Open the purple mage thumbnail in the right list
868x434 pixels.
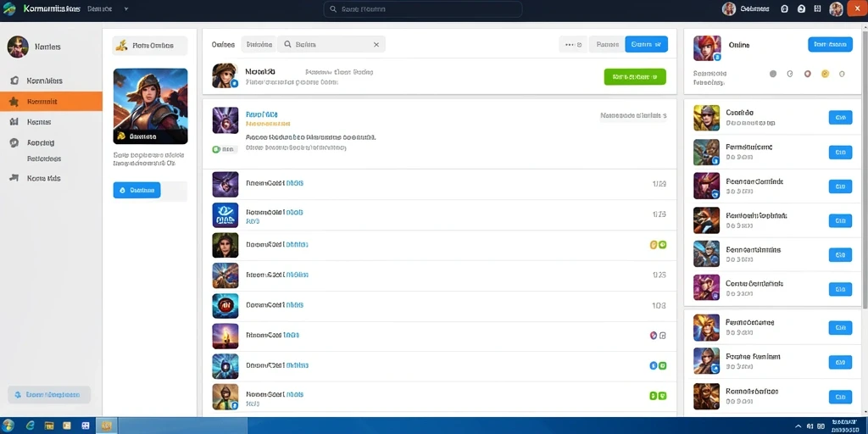point(706,287)
